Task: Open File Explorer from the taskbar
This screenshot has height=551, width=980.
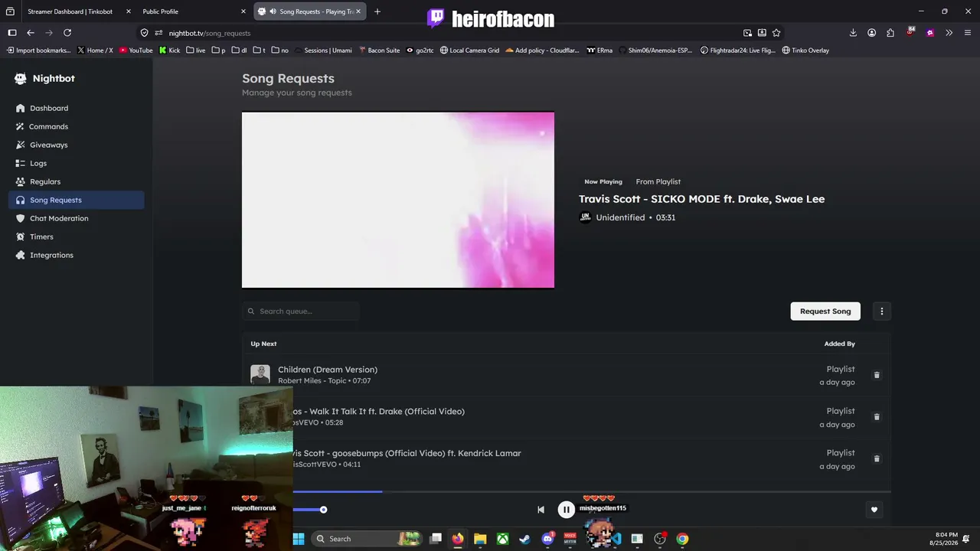Action: (480, 539)
